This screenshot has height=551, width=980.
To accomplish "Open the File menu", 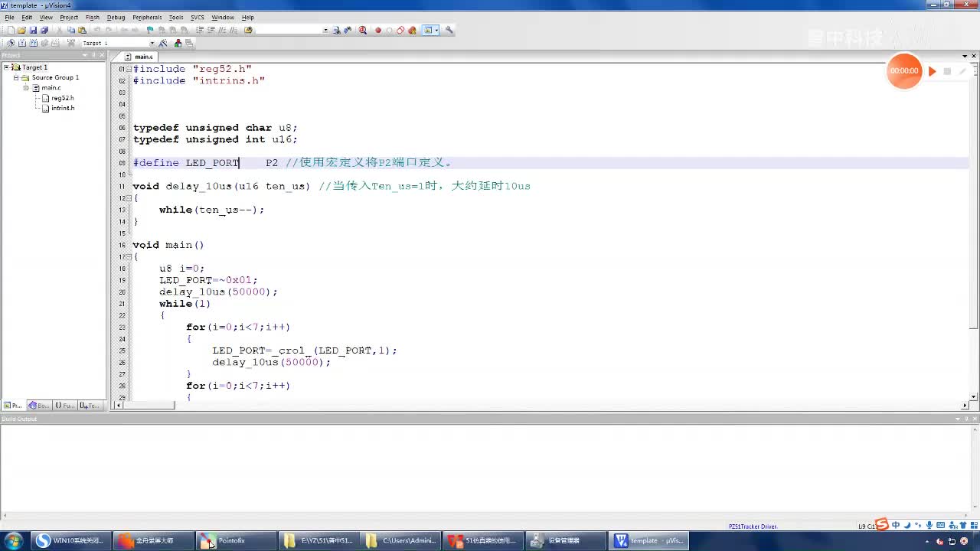I will (9, 17).
